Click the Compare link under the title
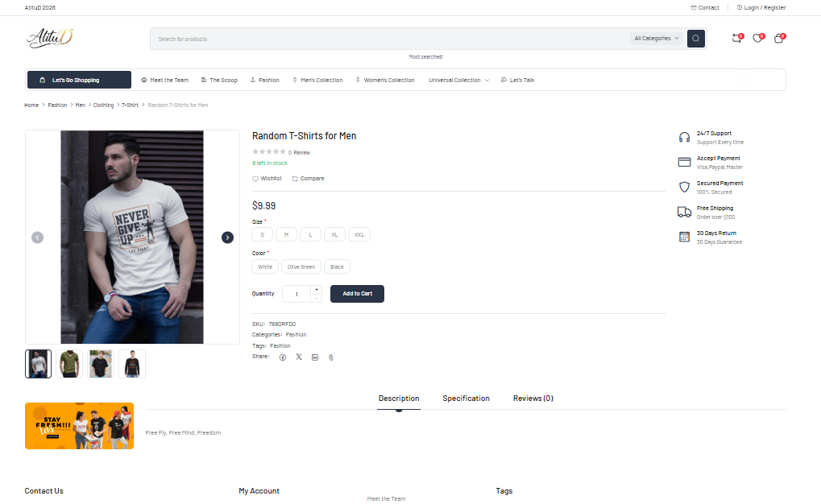Image resolution: width=821 pixels, height=504 pixels. point(308,179)
